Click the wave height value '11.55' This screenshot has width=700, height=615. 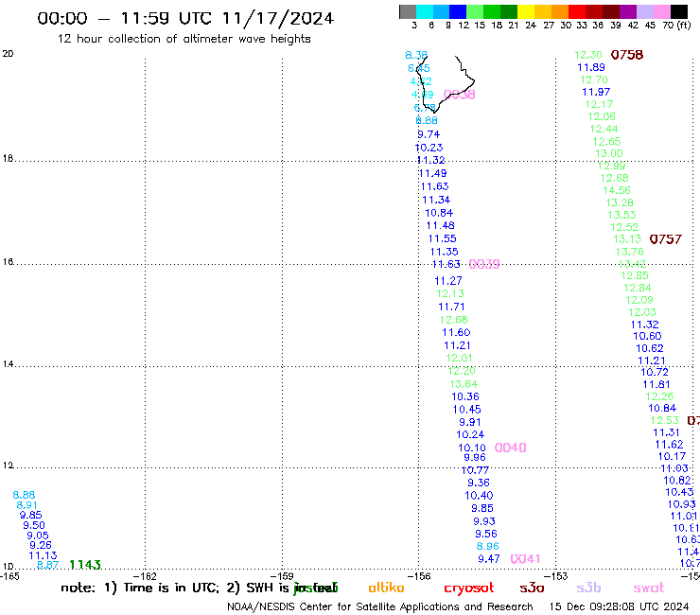pos(442,238)
